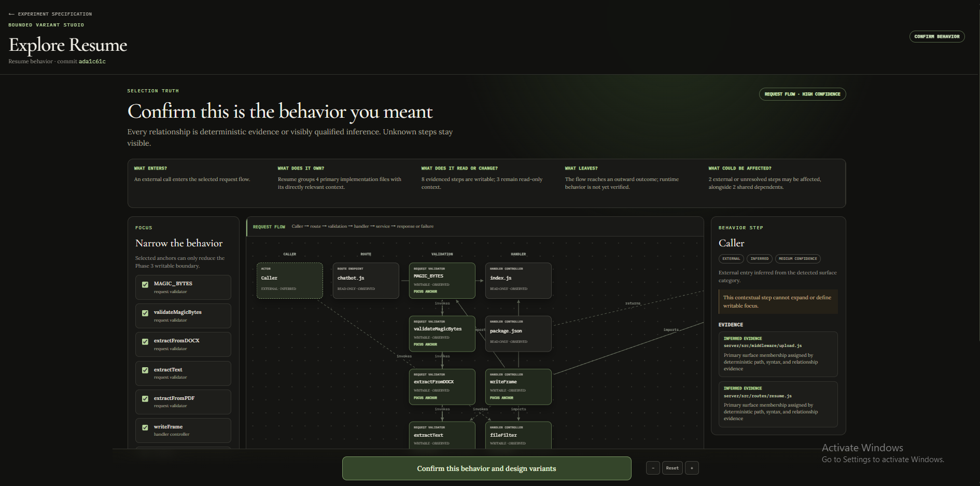
Task: Open upload.js inferred evidence card
Action: (x=778, y=354)
